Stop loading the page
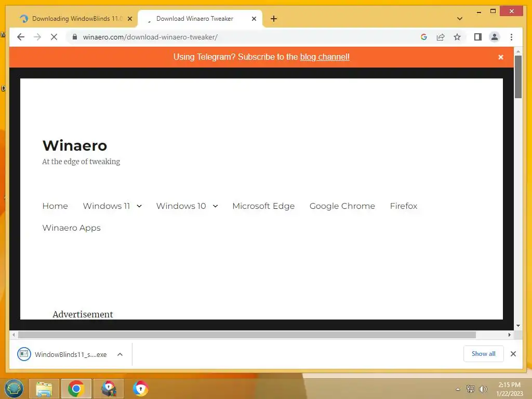 click(x=54, y=37)
